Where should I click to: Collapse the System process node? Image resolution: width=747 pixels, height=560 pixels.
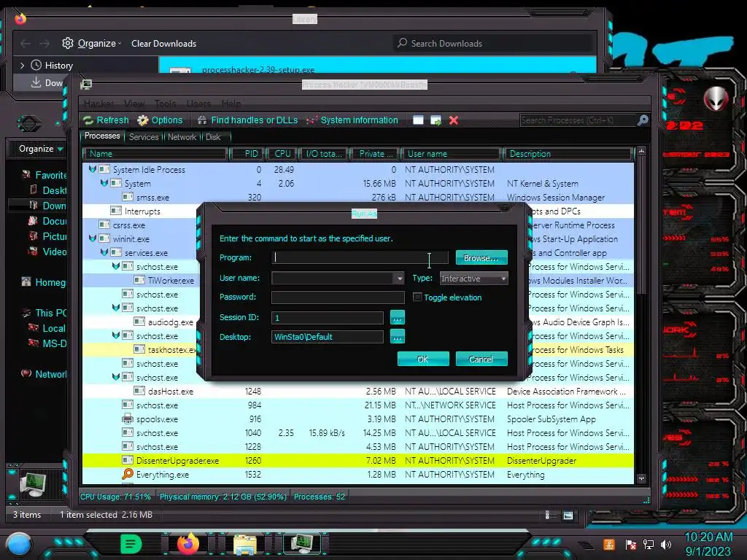[x=104, y=183]
